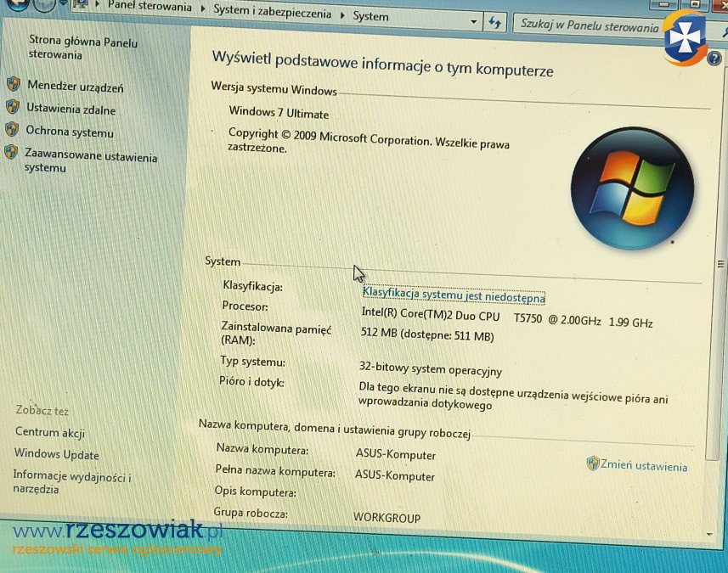Click the 512 MB (dostępne: 511 MB) value
The width and height of the screenshot is (728, 573).
[x=427, y=334]
